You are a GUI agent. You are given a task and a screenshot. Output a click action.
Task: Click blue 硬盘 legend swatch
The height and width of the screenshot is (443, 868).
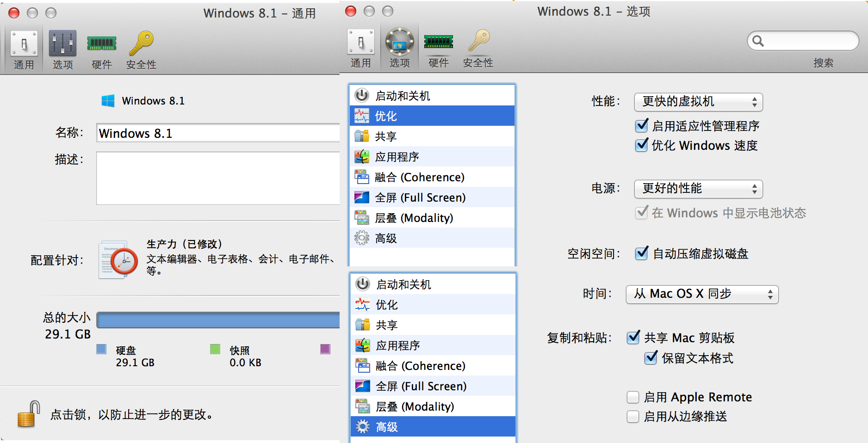[x=101, y=349]
